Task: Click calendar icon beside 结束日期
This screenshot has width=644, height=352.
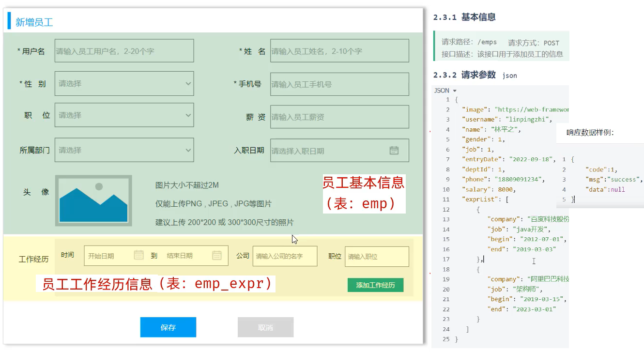Action: pos(217,255)
